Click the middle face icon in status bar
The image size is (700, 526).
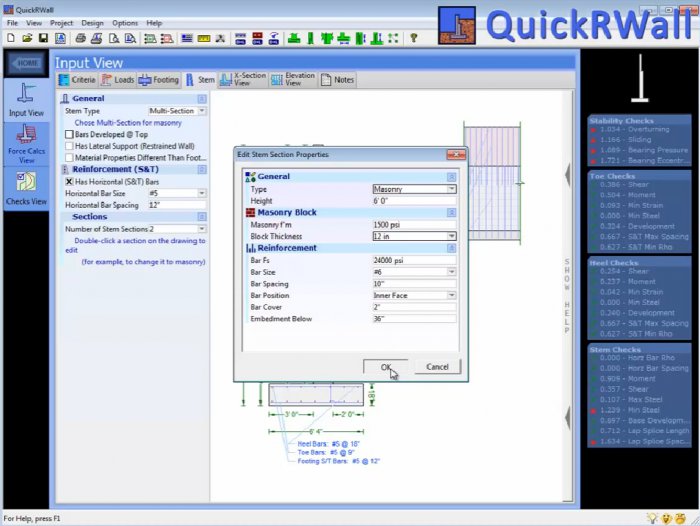[x=667, y=518]
